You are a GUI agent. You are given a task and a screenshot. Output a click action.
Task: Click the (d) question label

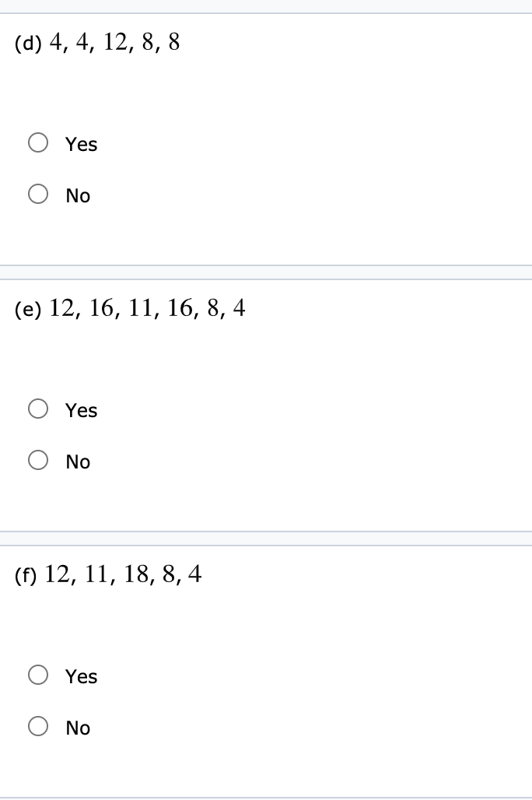click(x=27, y=44)
